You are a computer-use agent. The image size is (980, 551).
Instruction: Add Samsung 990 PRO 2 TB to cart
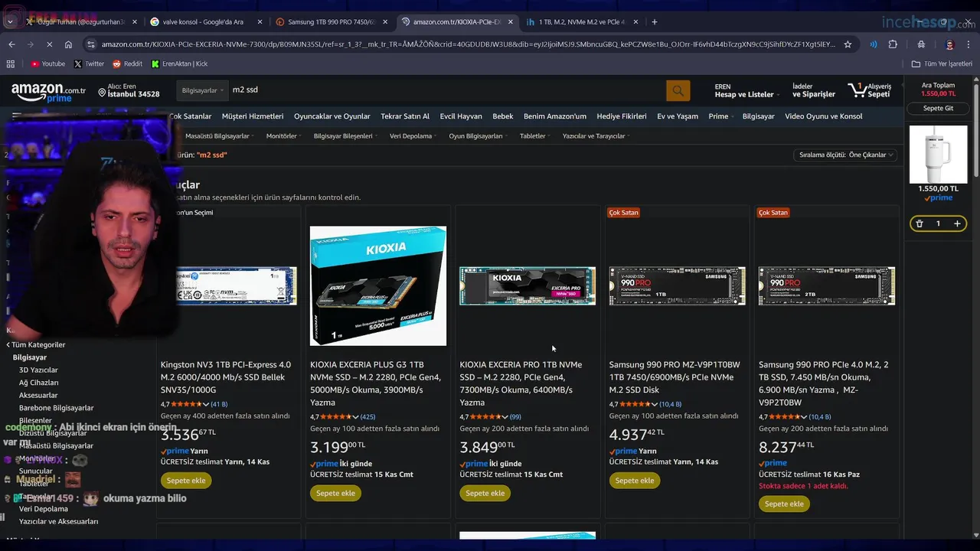point(784,504)
